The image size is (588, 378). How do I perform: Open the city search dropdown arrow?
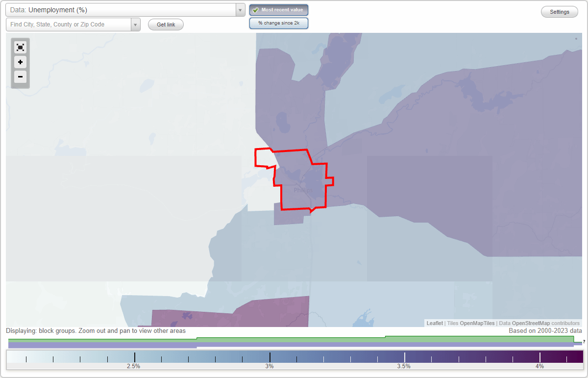coord(135,24)
